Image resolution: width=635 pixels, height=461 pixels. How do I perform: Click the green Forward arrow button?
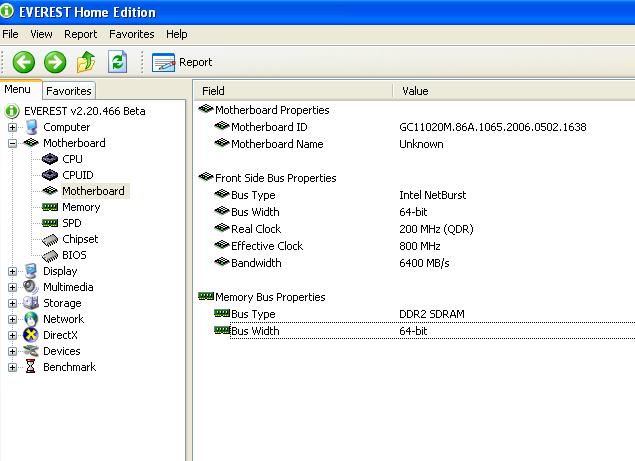click(x=55, y=62)
